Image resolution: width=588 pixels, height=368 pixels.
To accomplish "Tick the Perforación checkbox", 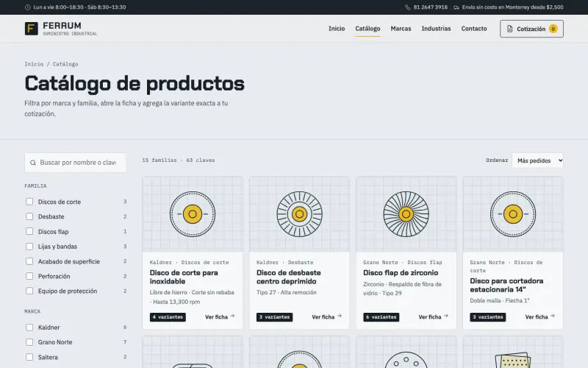I will [x=29, y=276].
